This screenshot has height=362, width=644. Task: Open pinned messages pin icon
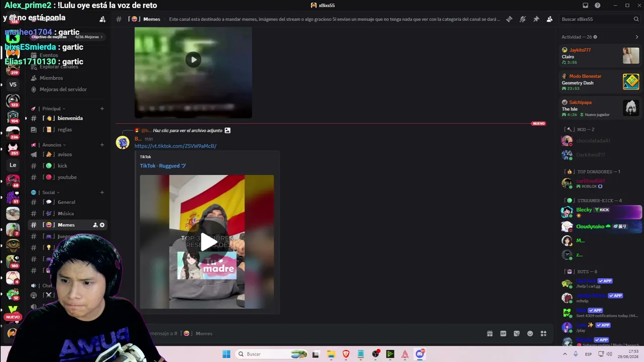point(536,19)
